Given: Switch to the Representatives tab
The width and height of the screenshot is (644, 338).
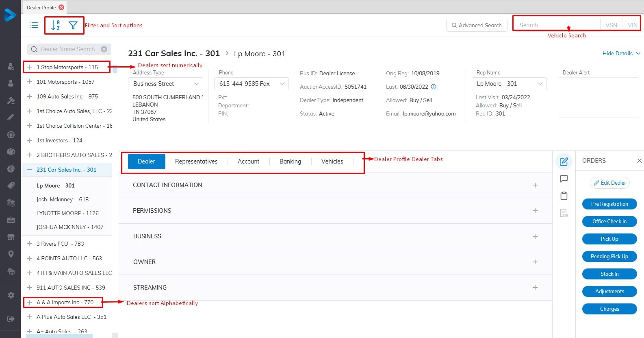Looking at the screenshot, I should click(x=196, y=161).
